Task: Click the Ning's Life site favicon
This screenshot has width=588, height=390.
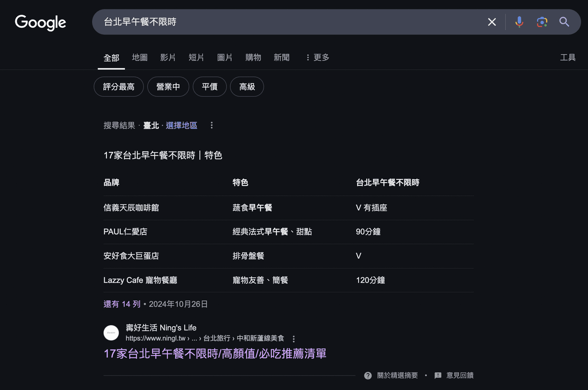Action: (x=111, y=333)
